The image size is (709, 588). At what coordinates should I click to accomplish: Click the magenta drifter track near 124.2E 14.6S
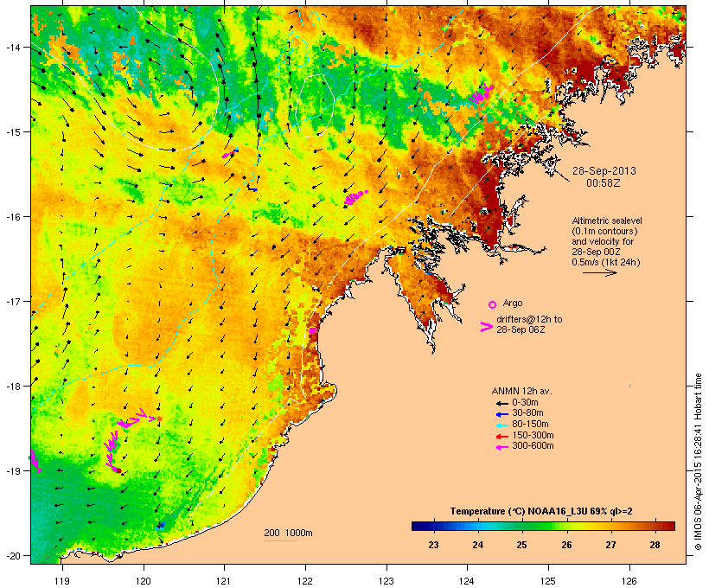pyautogui.click(x=480, y=94)
